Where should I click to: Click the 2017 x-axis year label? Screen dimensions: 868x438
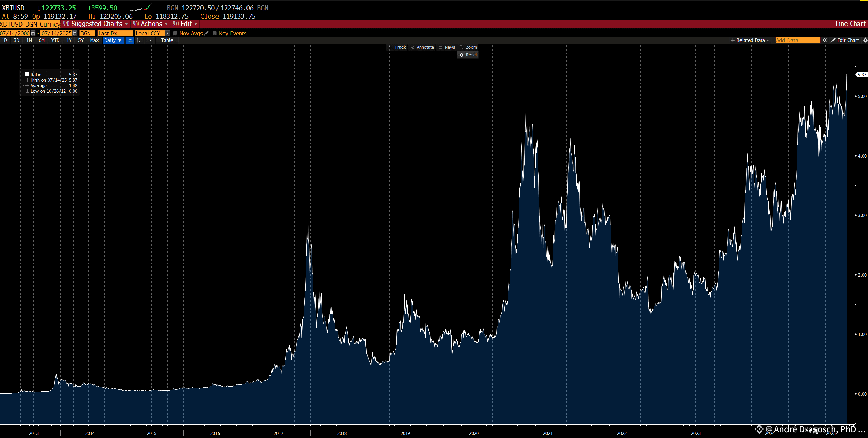point(279,433)
